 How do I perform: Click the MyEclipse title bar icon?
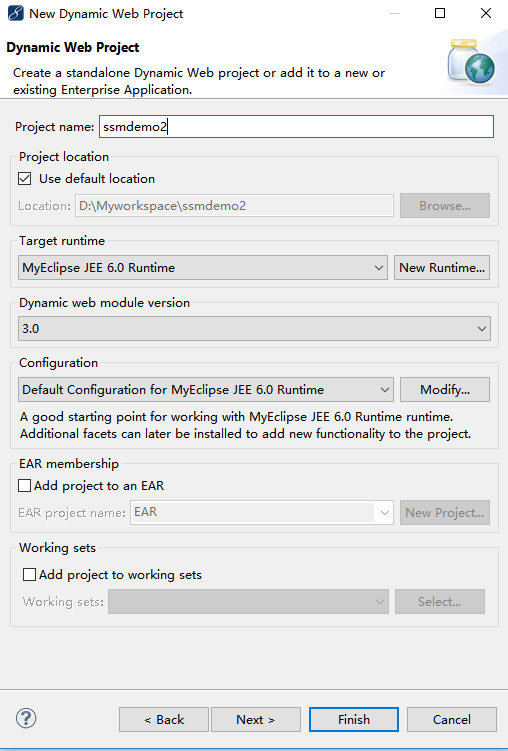pos(15,13)
